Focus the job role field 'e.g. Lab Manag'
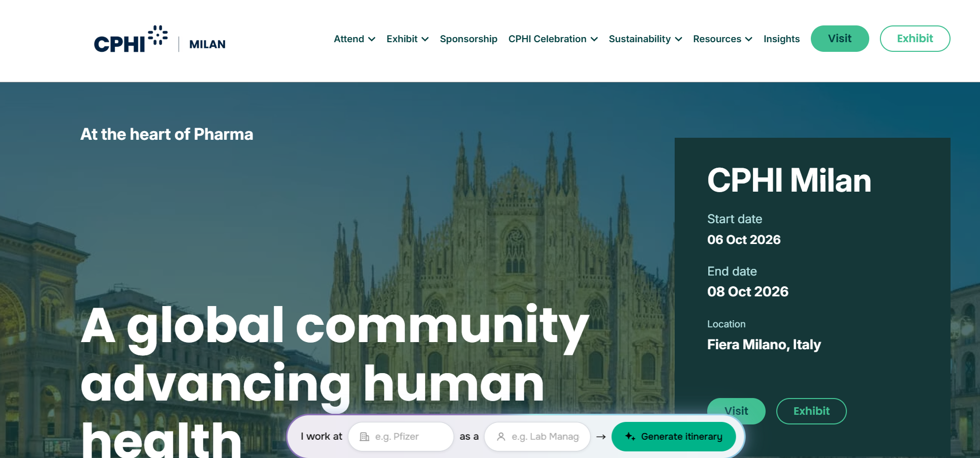The width and height of the screenshot is (980, 458). (538, 437)
